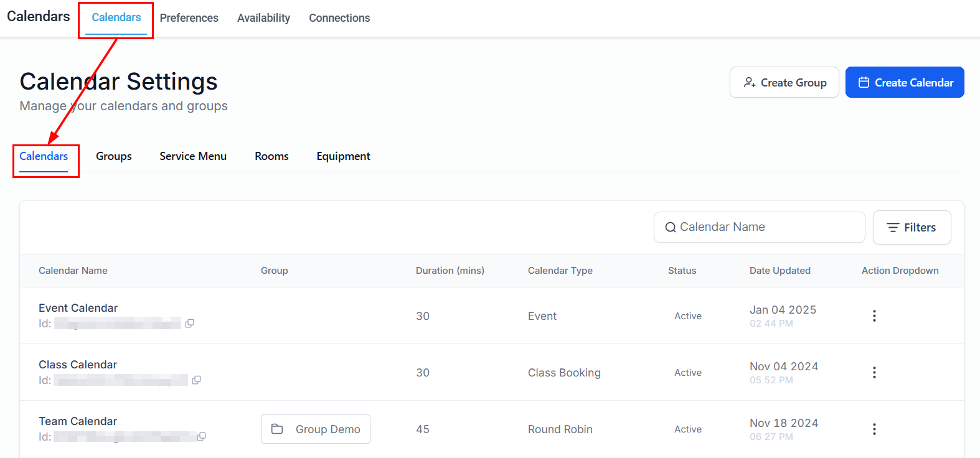980x458 pixels.
Task: Open Class Calendar three-dot action menu
Action: [x=874, y=373]
